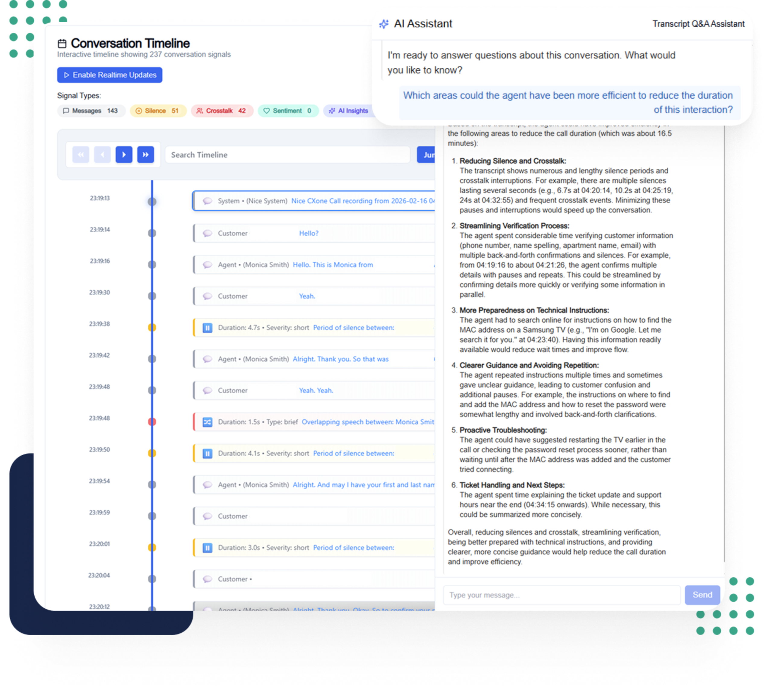The height and width of the screenshot is (700, 772).
Task: Click the red timeline marker at 23:19:48
Action: click(152, 422)
